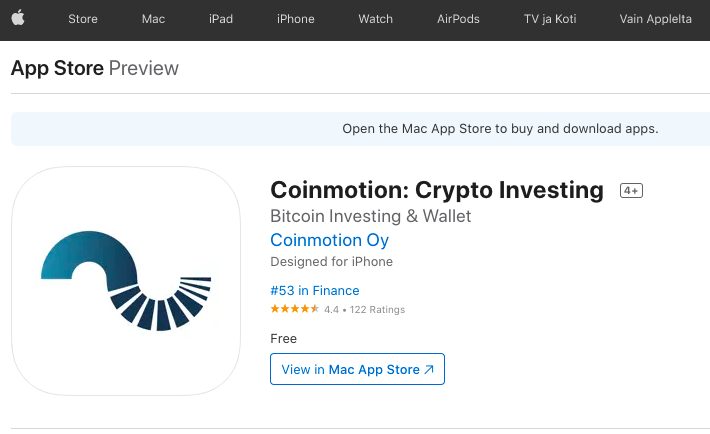Screen dimensions: 710x434
Task: Click the Apple logo in navigation bar
Action: coord(18,19)
